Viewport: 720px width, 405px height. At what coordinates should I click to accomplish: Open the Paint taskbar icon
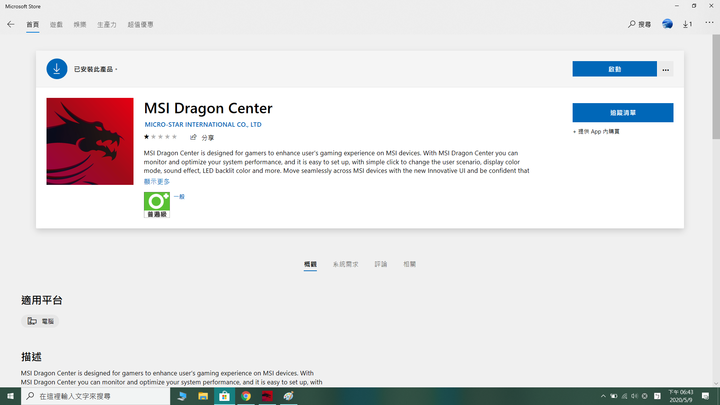(x=288, y=396)
